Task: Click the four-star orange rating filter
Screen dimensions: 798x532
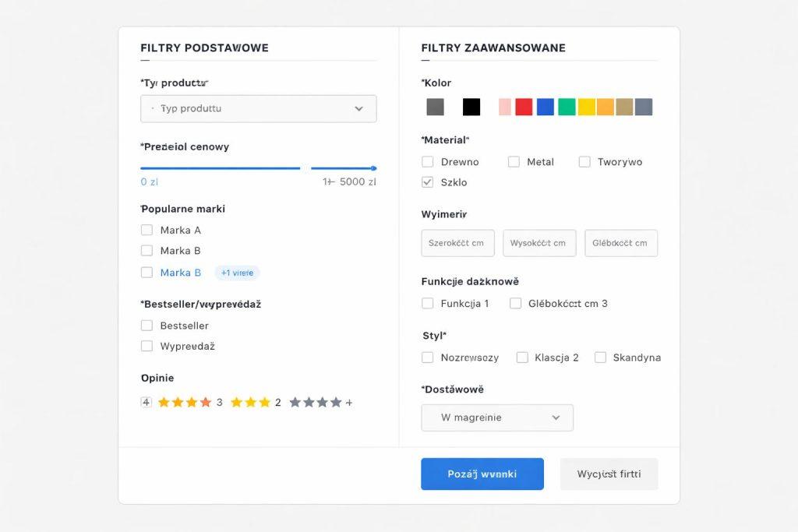Action: (185, 403)
